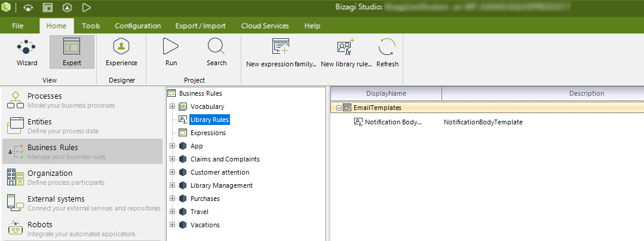Screen dimensions: 644x241
Task: Click NotificationBodyTemplate description cell
Action: pos(483,122)
